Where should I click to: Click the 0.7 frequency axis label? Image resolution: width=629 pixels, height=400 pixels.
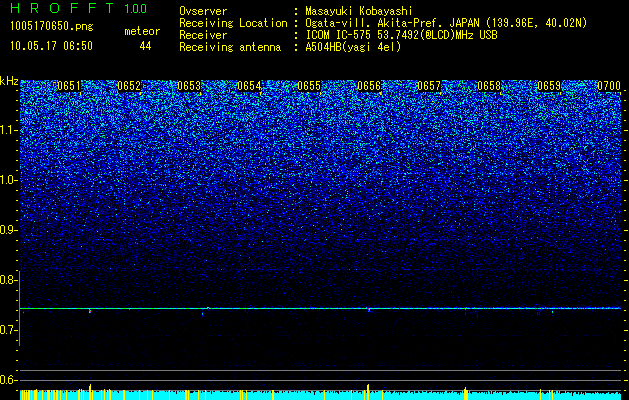8,330
